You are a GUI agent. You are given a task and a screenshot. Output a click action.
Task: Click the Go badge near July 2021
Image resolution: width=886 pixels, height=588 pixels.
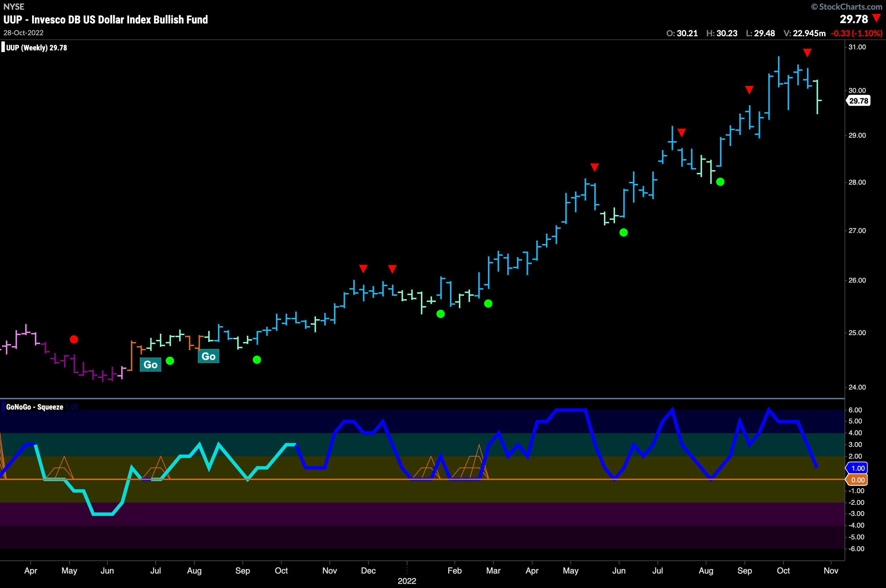click(x=151, y=364)
